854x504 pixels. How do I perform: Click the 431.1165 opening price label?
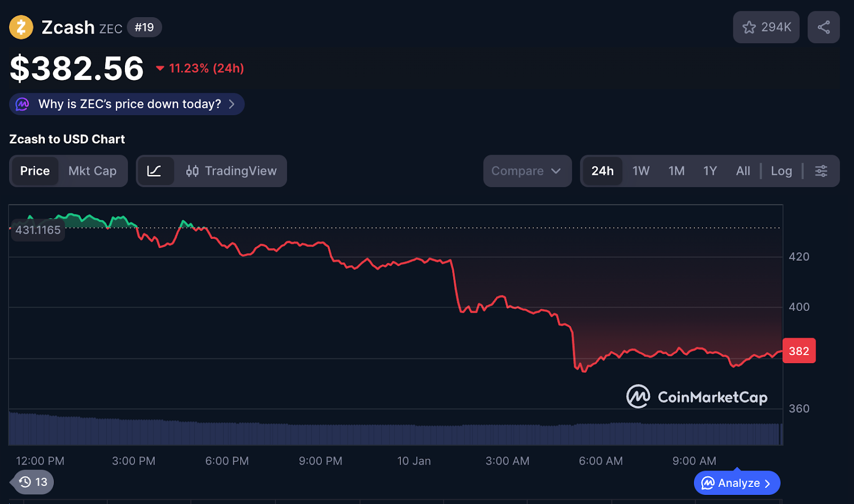click(x=38, y=230)
